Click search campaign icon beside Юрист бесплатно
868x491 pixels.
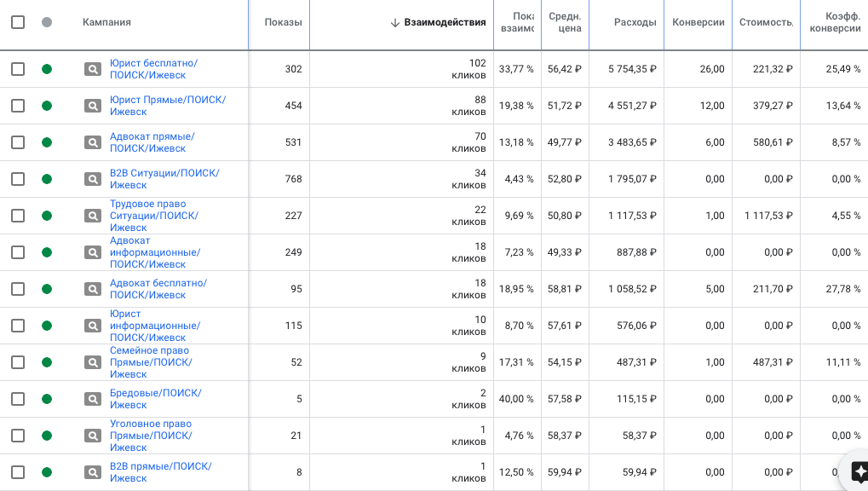[92, 69]
